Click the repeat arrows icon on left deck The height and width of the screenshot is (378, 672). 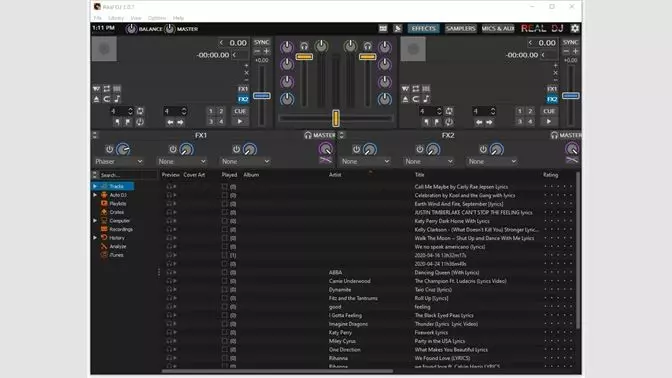[107, 89]
